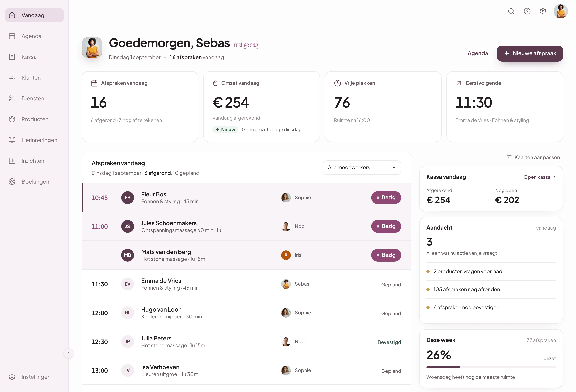Collapse the sidebar with chevron button
Image resolution: width=576 pixels, height=392 pixels.
click(68, 353)
